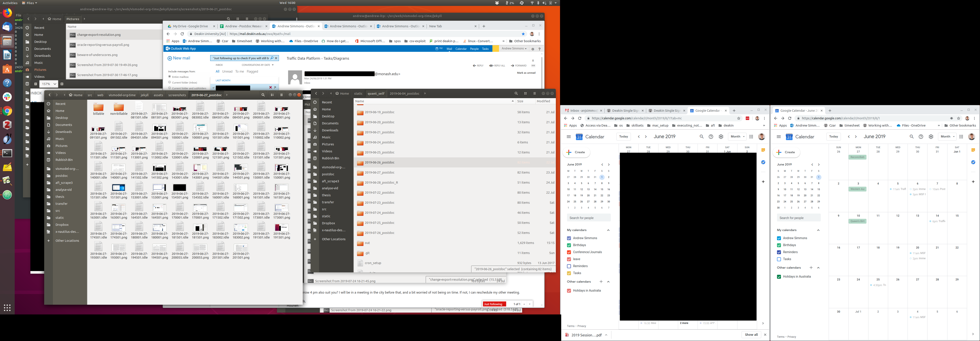980x341 pixels.
Task: Open Show Applications grid in dock
Action: point(7,308)
